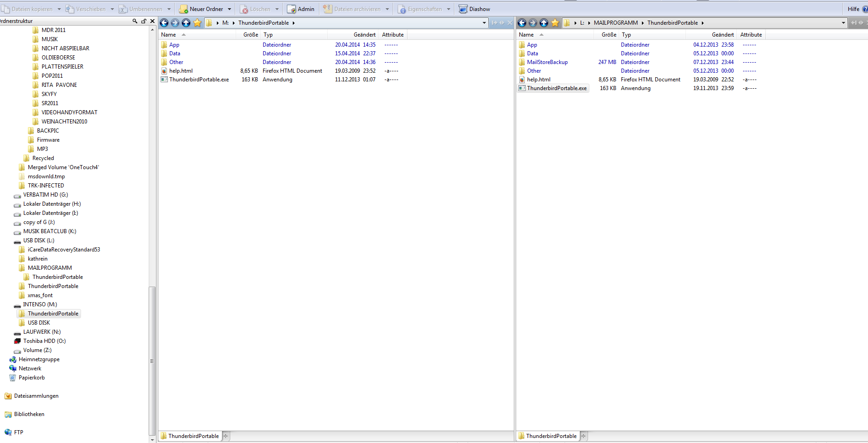Select Bibliotheken in the folder tree
The width and height of the screenshot is (868, 443).
coord(29,414)
